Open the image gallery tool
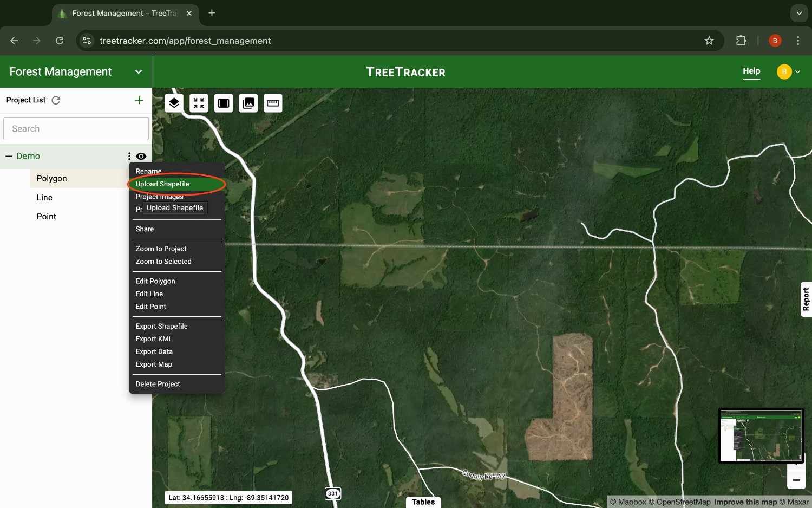 click(248, 102)
